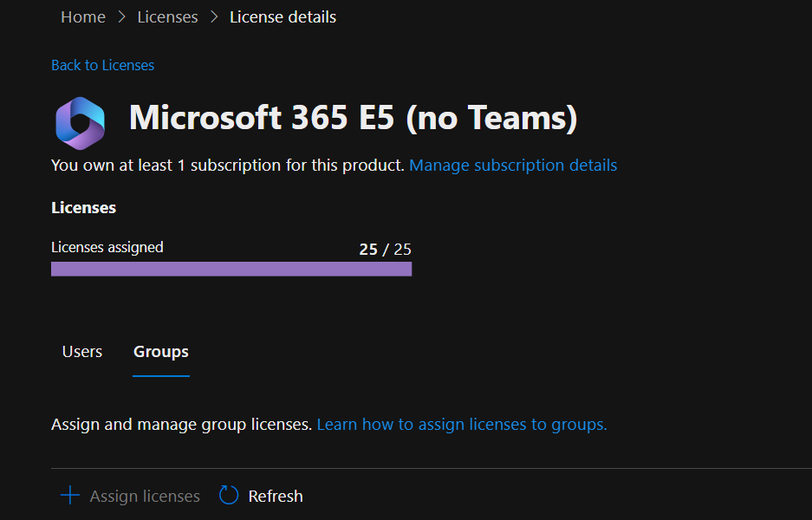Image resolution: width=812 pixels, height=520 pixels.
Task: Click the Back to Licenses link
Action: pyautogui.click(x=102, y=65)
